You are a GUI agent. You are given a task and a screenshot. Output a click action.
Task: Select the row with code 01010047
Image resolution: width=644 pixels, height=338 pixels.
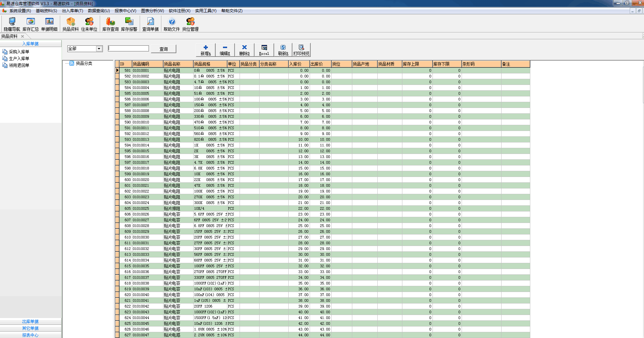coord(323,335)
